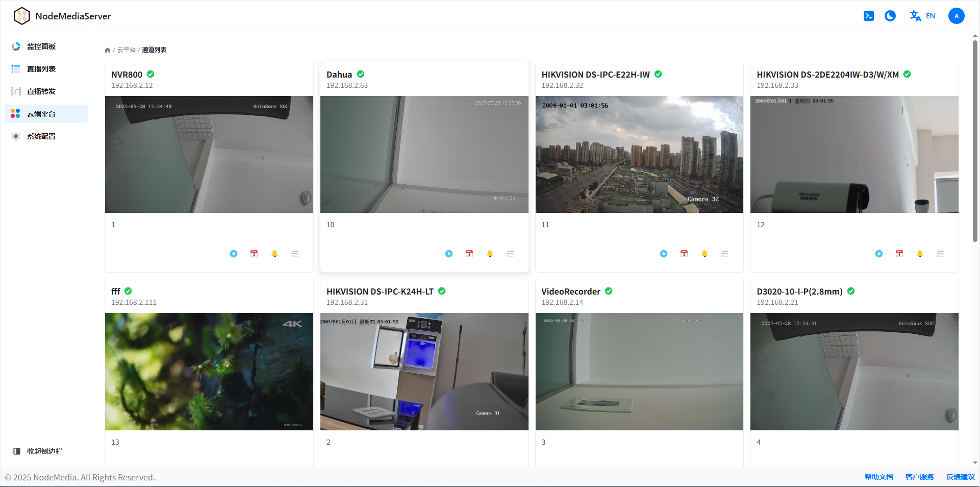Click the NVR800 title text
The image size is (980, 487).
coord(127,75)
